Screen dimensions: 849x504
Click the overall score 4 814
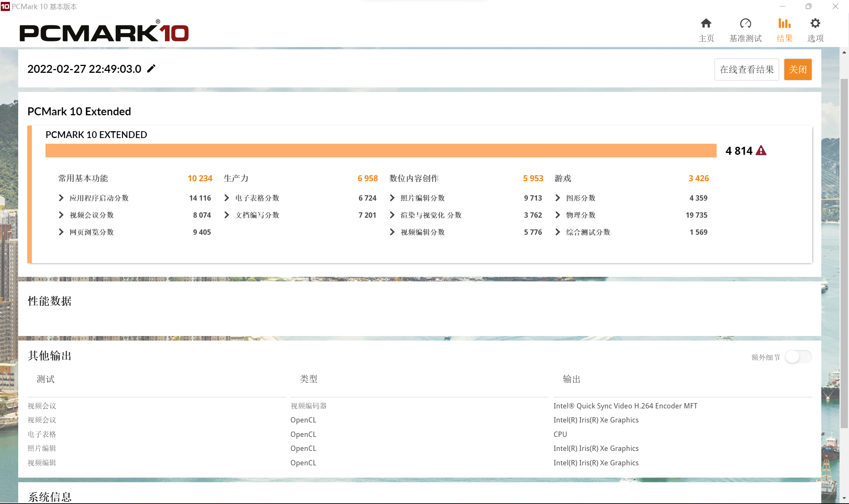pyautogui.click(x=739, y=151)
